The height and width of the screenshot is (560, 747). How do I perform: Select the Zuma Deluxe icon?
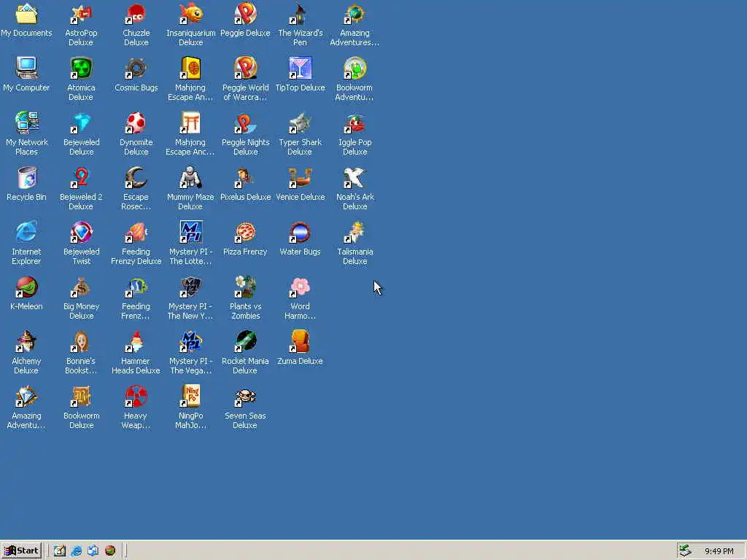click(x=300, y=343)
